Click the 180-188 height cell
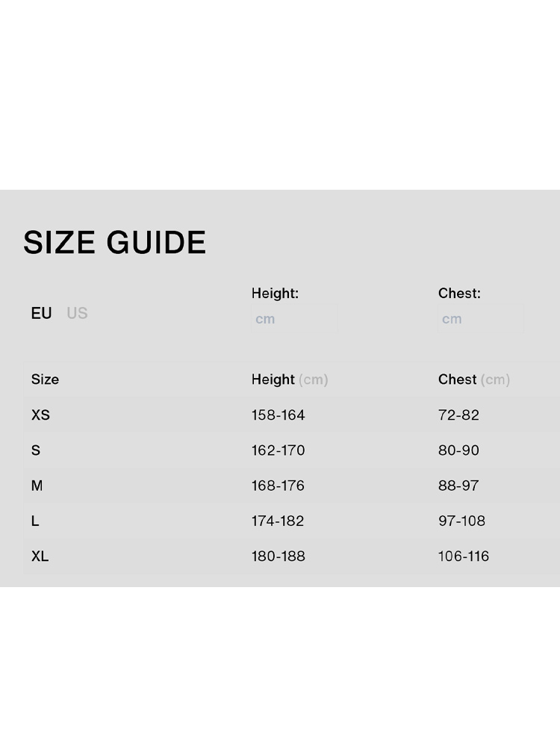Screen dimensions: 560x747 tap(278, 556)
